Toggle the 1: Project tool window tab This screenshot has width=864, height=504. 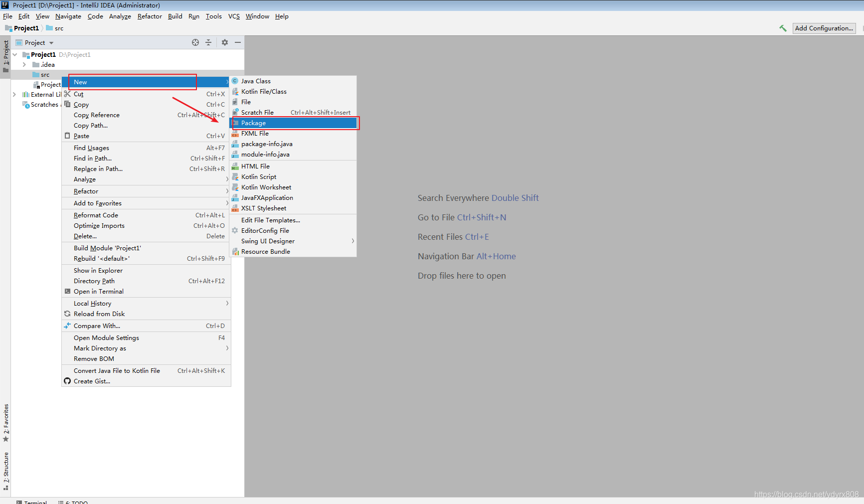(x=5, y=56)
